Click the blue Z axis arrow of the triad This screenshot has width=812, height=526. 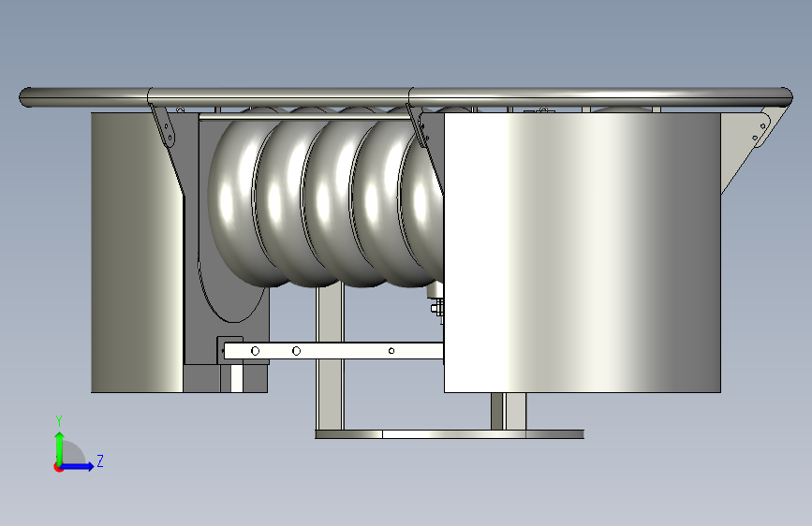tap(78, 466)
